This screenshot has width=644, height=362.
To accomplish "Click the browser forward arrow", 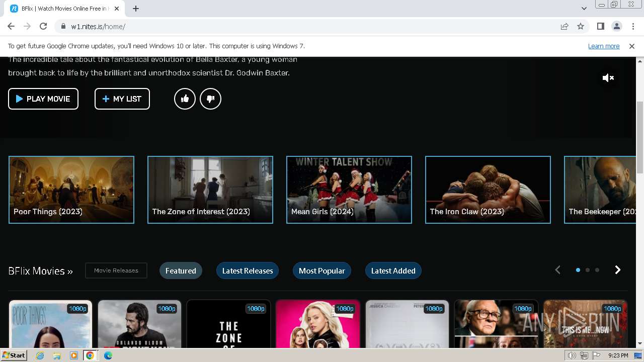I will click(x=27, y=26).
